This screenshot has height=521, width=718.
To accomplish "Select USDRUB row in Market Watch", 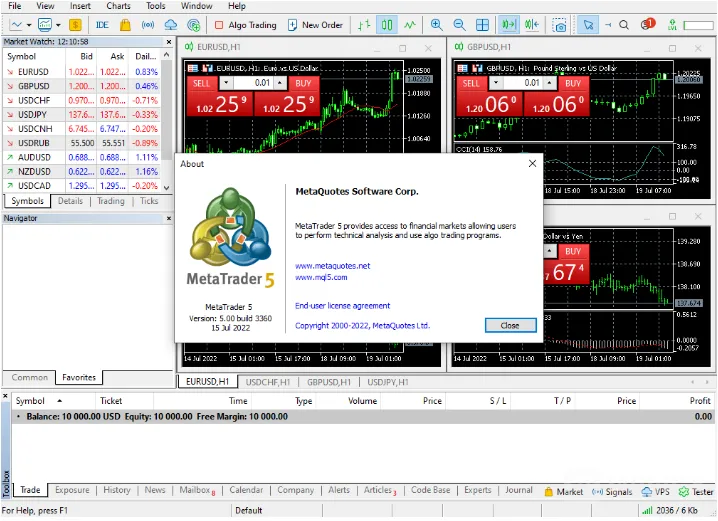I will tap(82, 143).
